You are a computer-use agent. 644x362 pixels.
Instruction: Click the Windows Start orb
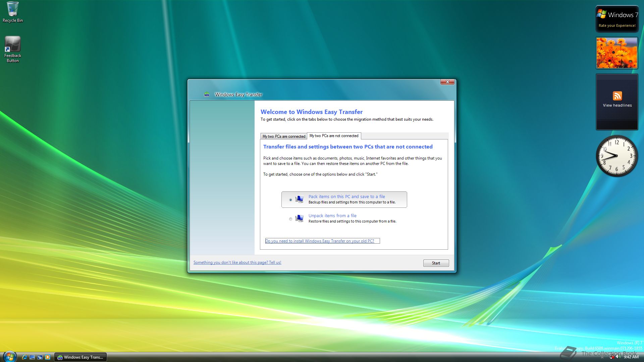point(9,357)
